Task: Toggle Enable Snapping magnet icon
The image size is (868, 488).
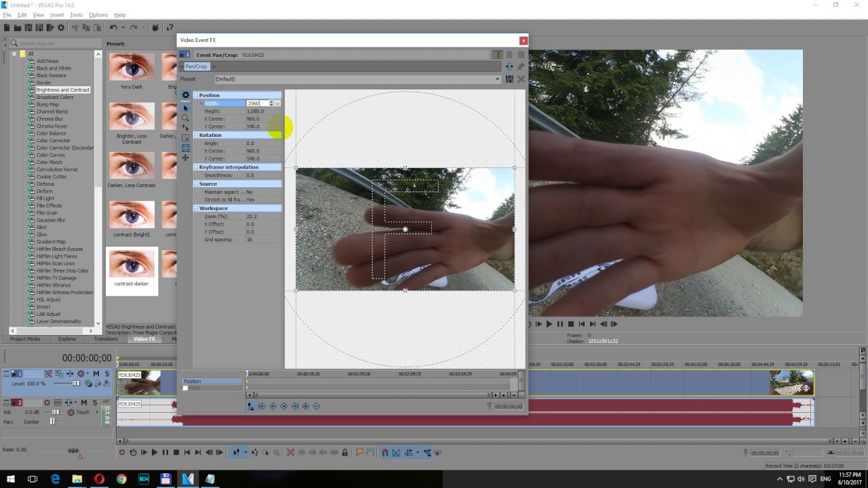Action: [385, 453]
